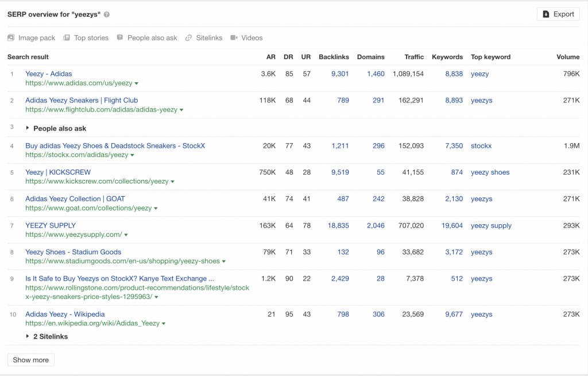
Task: Click the 1,460 domains value
Action: (x=376, y=74)
